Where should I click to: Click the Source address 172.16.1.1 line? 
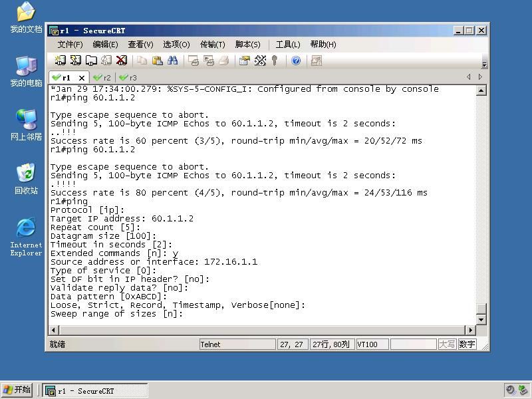point(154,262)
